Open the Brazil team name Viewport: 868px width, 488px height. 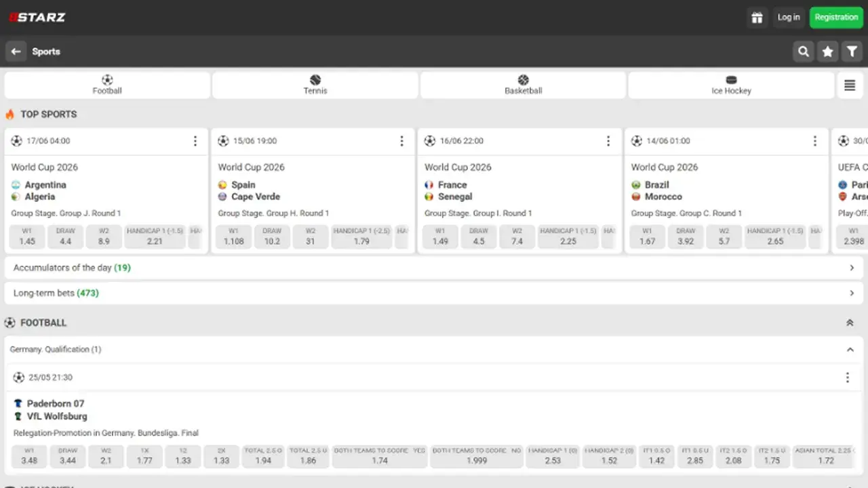pos(657,185)
